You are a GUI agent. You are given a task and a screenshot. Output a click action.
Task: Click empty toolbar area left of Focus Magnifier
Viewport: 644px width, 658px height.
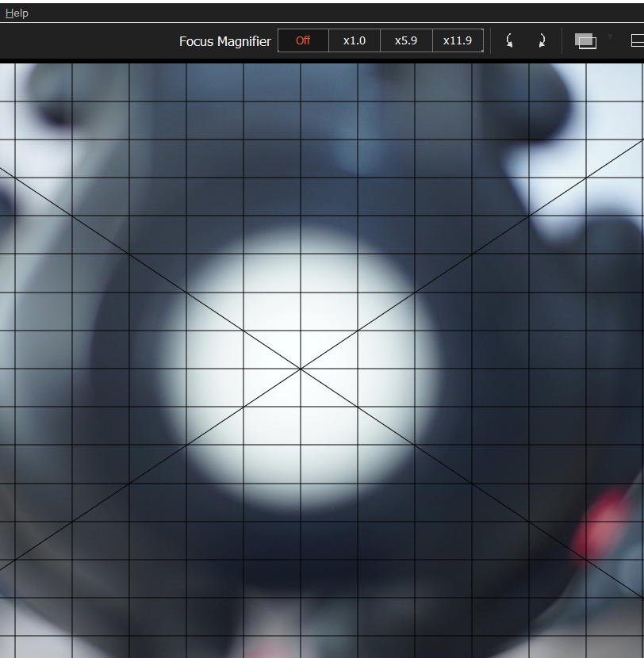87,41
